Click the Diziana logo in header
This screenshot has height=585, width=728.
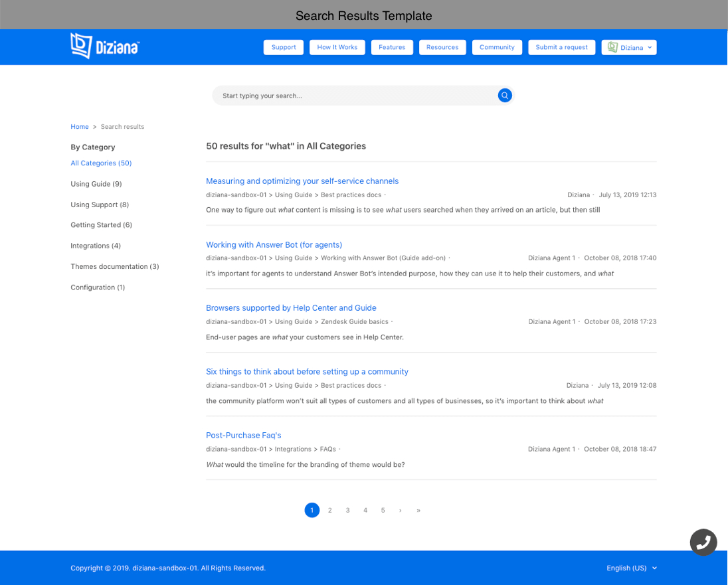[x=104, y=46]
